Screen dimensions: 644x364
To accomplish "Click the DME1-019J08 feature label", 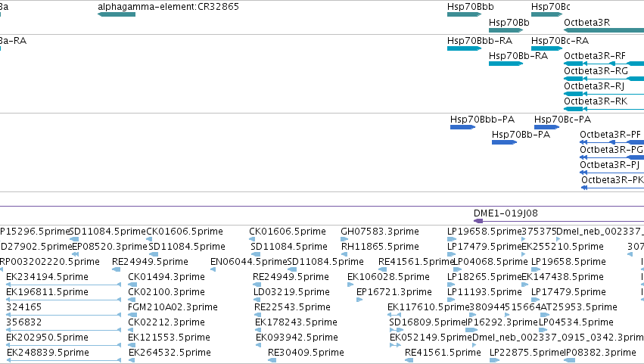I will (x=506, y=213).
